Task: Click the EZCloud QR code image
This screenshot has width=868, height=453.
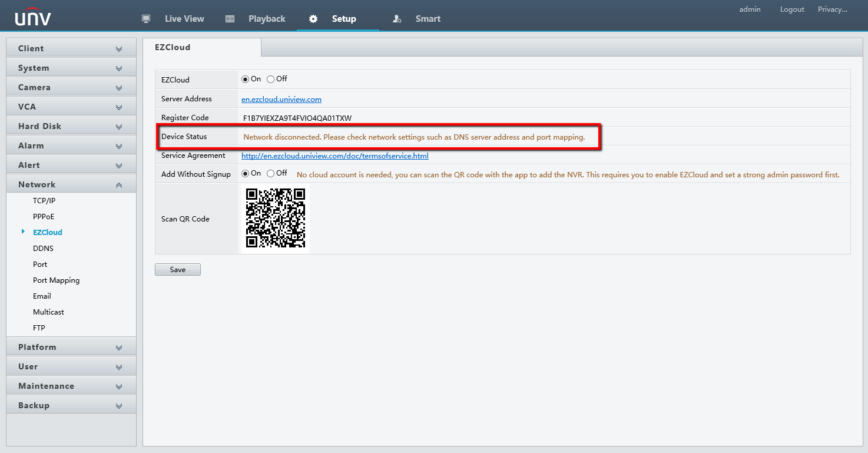Action: pyautogui.click(x=275, y=219)
